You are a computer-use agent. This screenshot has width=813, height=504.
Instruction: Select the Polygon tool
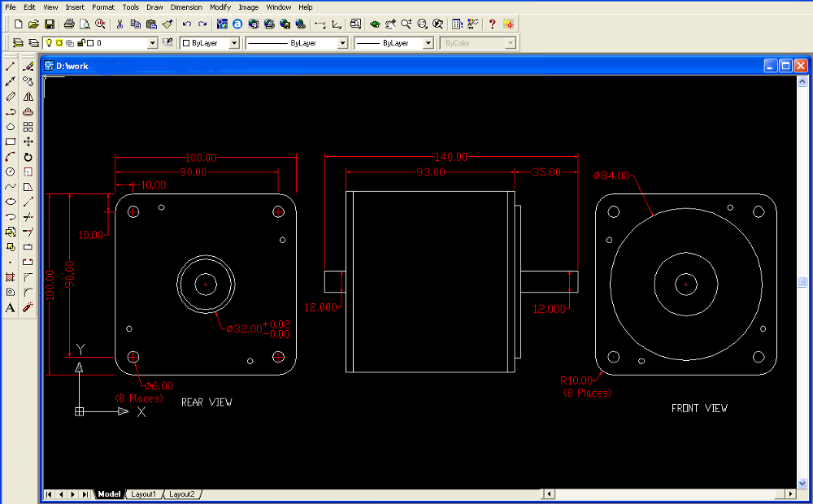[x=11, y=127]
